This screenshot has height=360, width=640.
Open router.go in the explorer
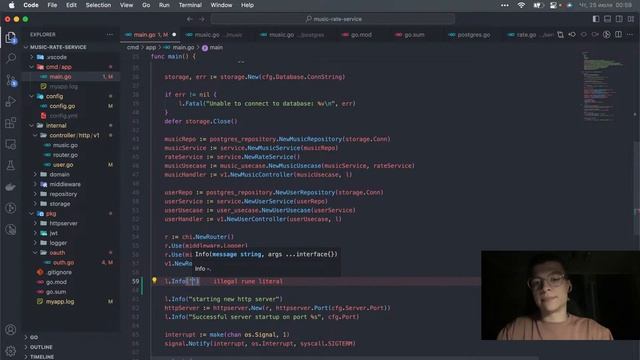click(x=65, y=155)
